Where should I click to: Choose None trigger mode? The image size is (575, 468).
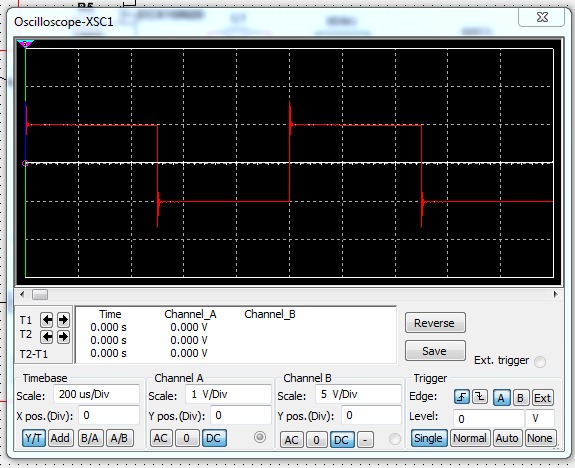pos(540,438)
